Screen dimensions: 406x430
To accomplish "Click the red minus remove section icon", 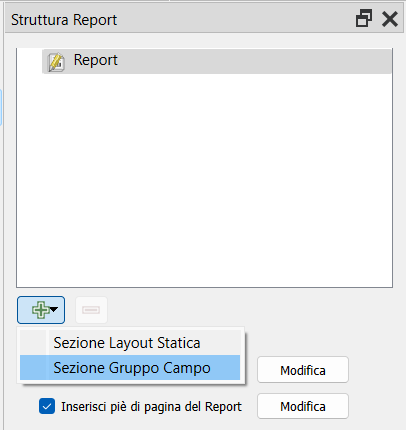I will [91, 310].
